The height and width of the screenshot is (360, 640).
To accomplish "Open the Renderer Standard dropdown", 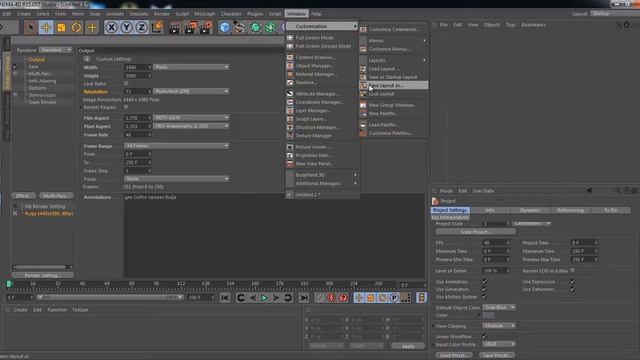I will (55, 50).
